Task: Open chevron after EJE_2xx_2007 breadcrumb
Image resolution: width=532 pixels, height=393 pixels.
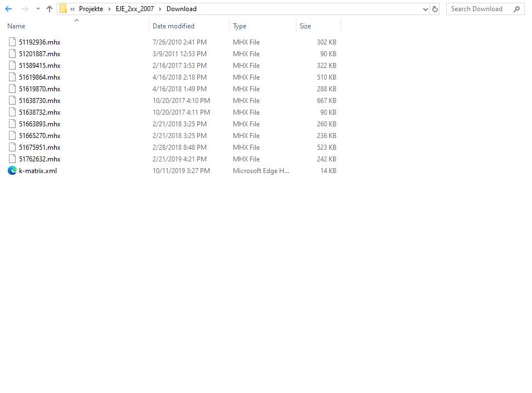Action: click(160, 9)
